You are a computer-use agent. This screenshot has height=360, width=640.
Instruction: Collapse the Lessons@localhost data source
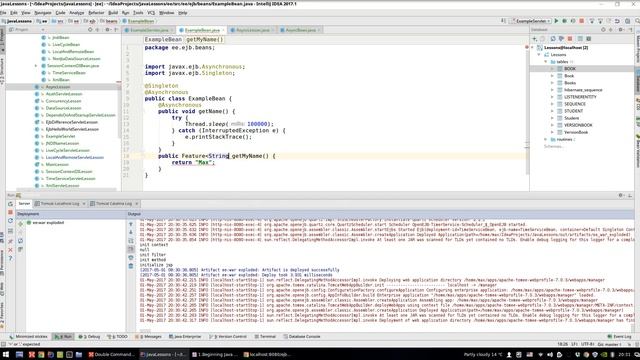pyautogui.click(x=532, y=48)
